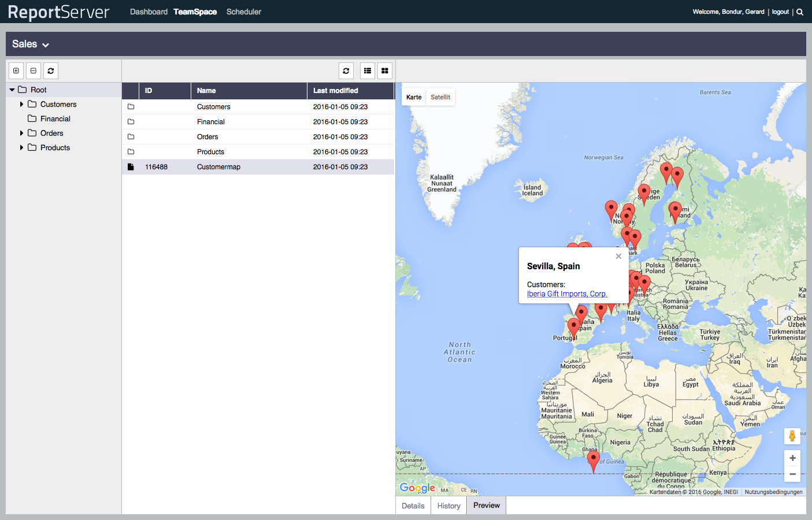Click the Financial folder icon in list
Image resolution: width=812 pixels, height=520 pixels.
(131, 122)
